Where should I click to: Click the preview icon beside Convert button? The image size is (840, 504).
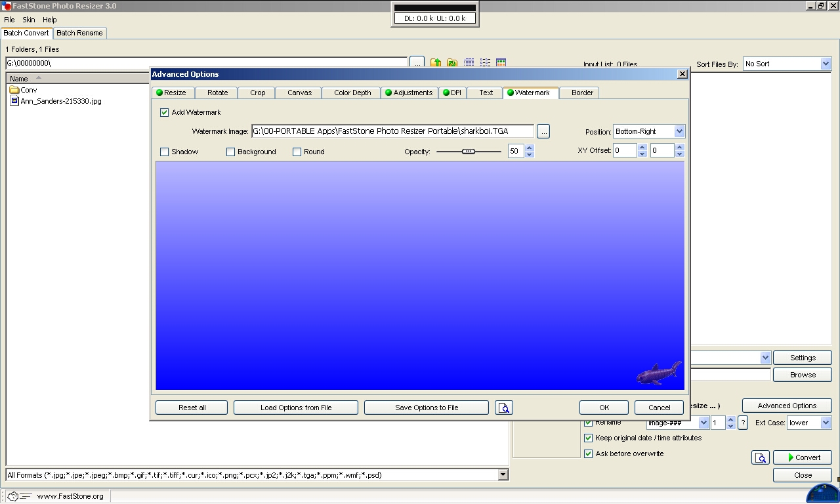[761, 457]
